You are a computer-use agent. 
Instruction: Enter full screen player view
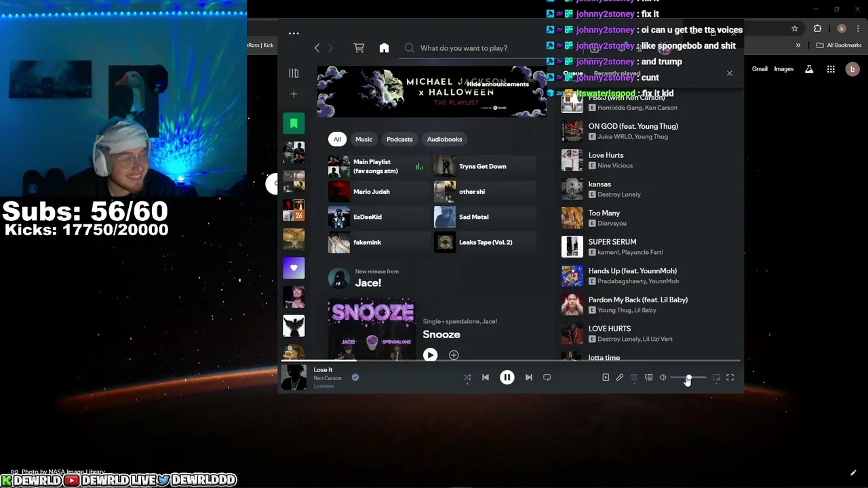coord(730,378)
